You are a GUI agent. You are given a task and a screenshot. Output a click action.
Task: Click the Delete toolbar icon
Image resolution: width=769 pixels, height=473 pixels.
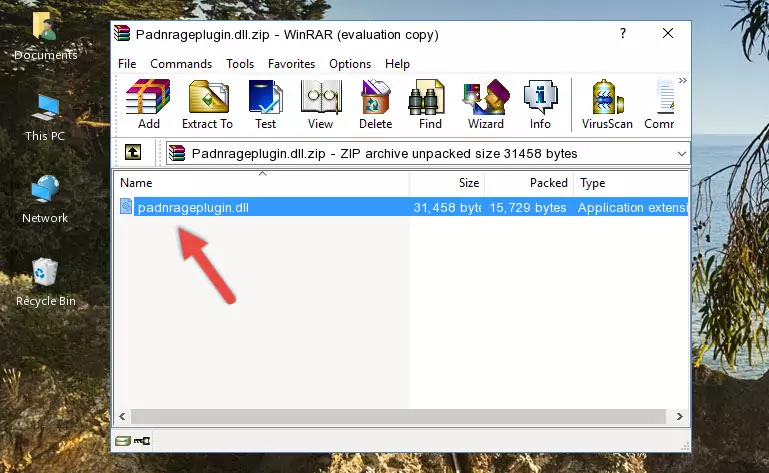[x=375, y=104]
